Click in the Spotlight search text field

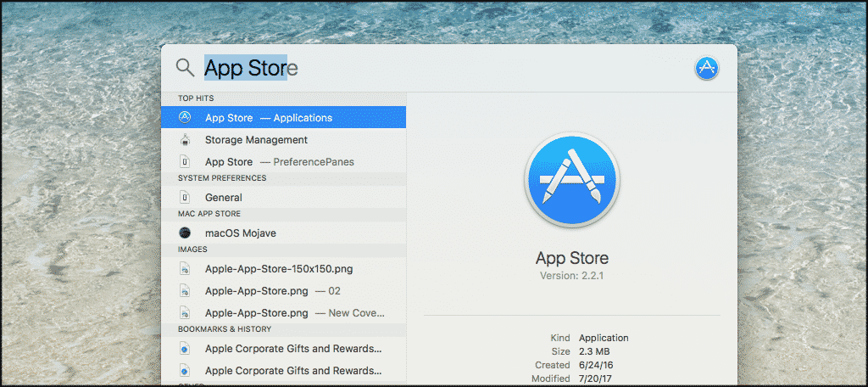tap(442, 68)
